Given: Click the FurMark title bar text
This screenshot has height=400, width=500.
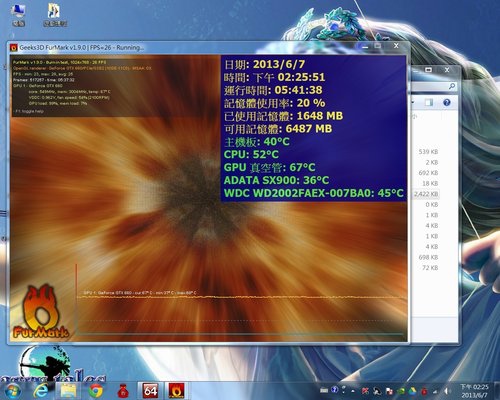Looking at the screenshot, I should [82, 48].
